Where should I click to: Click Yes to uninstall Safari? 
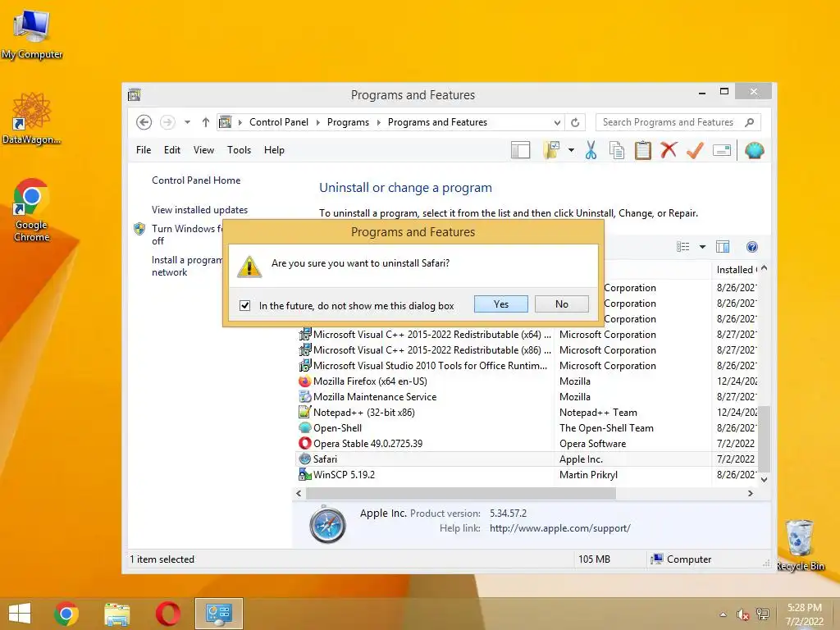pos(501,304)
